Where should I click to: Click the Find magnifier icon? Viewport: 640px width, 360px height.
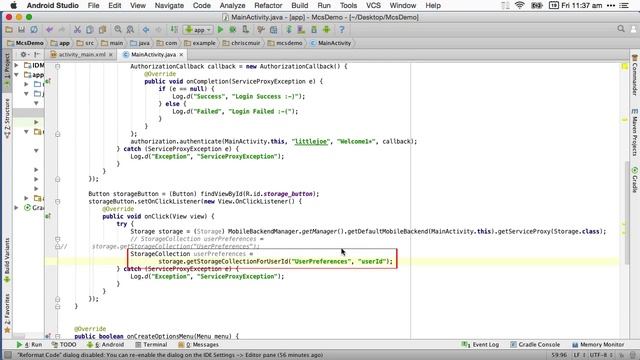pyautogui.click(x=118, y=29)
